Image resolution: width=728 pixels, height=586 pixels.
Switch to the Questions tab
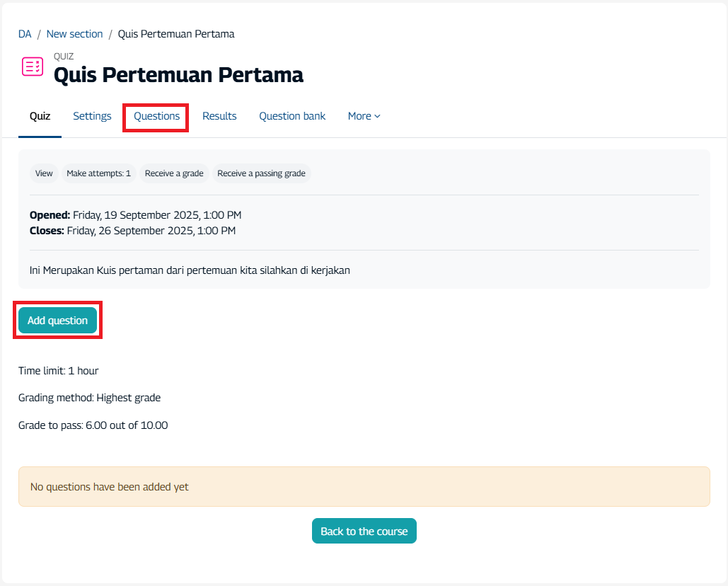[155, 115]
